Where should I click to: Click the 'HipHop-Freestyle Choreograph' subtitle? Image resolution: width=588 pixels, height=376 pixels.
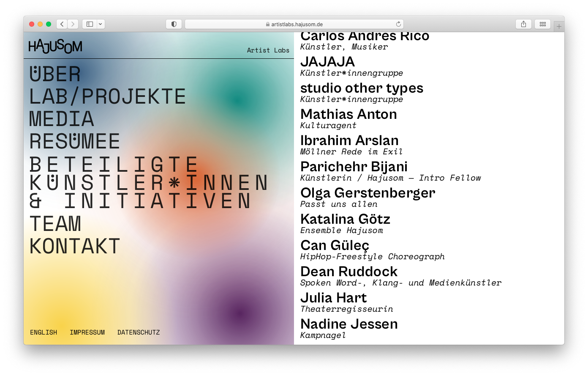pyautogui.click(x=372, y=256)
